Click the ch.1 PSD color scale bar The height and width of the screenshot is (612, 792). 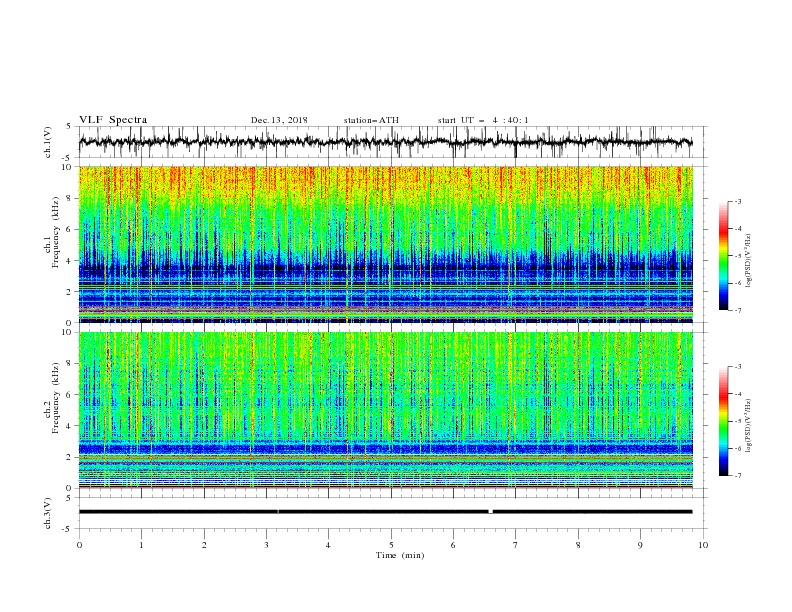[x=724, y=256]
